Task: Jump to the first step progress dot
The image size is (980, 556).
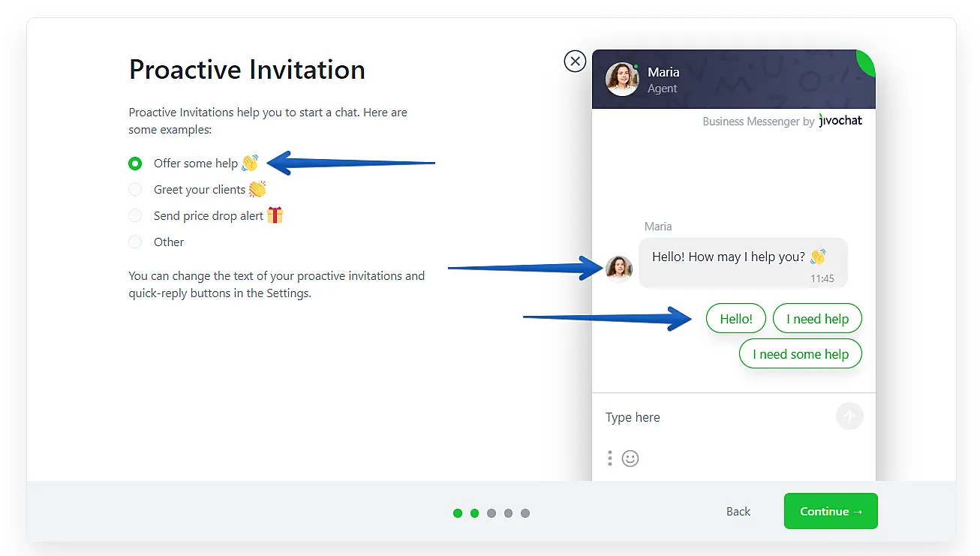Action: (x=458, y=513)
